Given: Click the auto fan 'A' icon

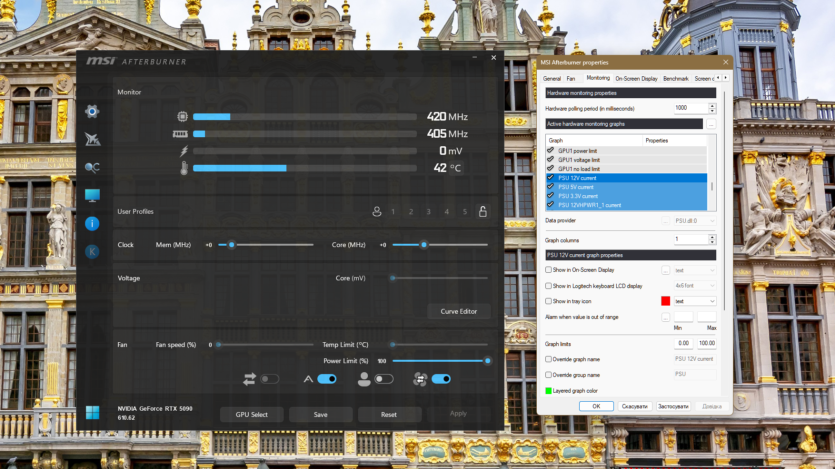Looking at the screenshot, I should (308, 379).
